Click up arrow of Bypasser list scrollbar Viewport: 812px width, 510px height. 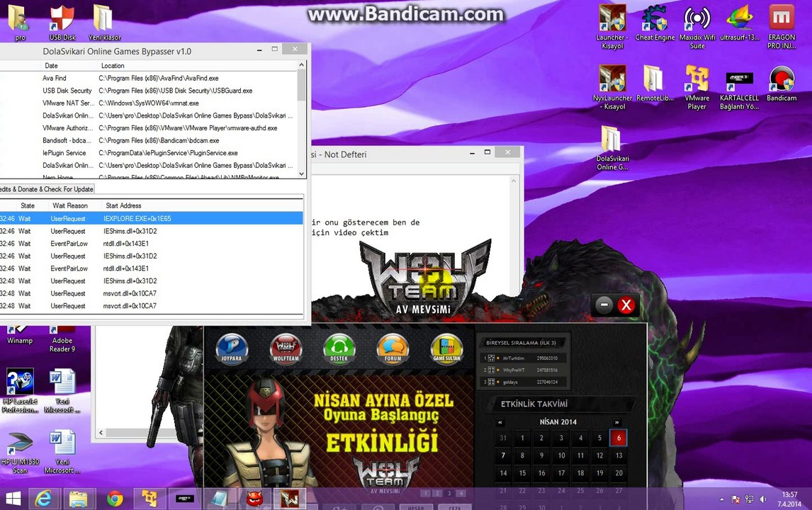301,64
